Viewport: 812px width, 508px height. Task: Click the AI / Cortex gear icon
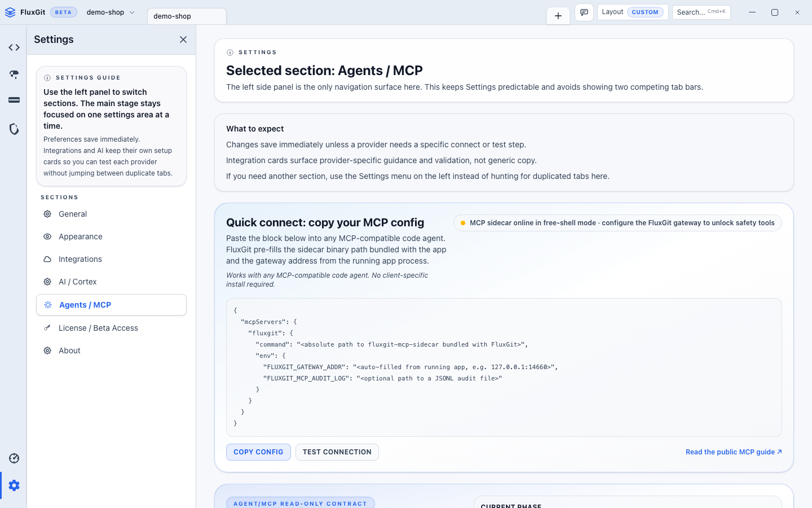(47, 282)
